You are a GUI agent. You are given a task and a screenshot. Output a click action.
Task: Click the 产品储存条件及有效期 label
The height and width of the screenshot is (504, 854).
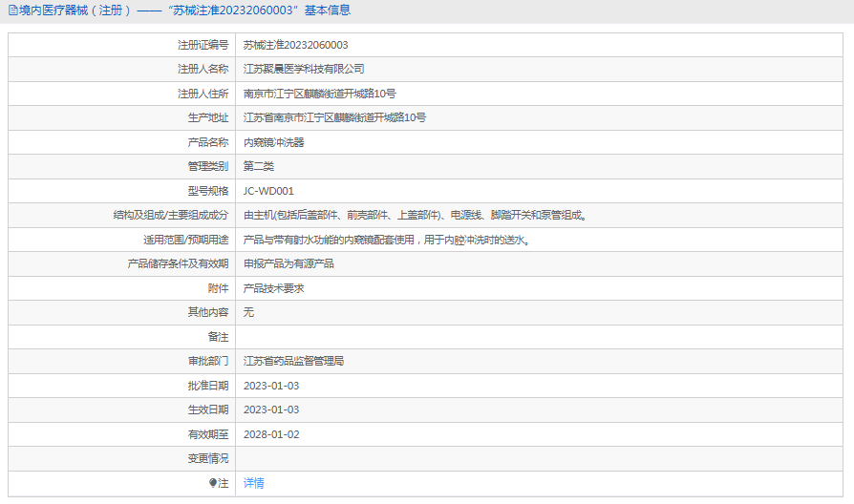click(x=178, y=263)
